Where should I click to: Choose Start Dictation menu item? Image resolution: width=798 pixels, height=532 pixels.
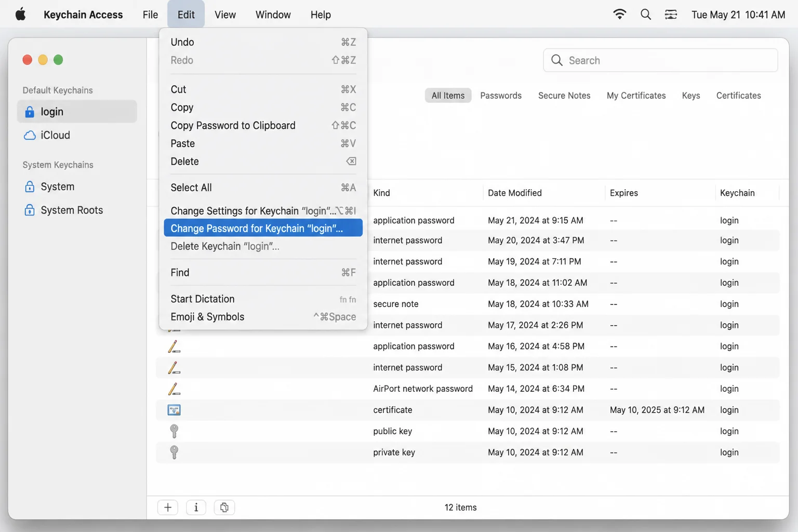pyautogui.click(x=263, y=299)
